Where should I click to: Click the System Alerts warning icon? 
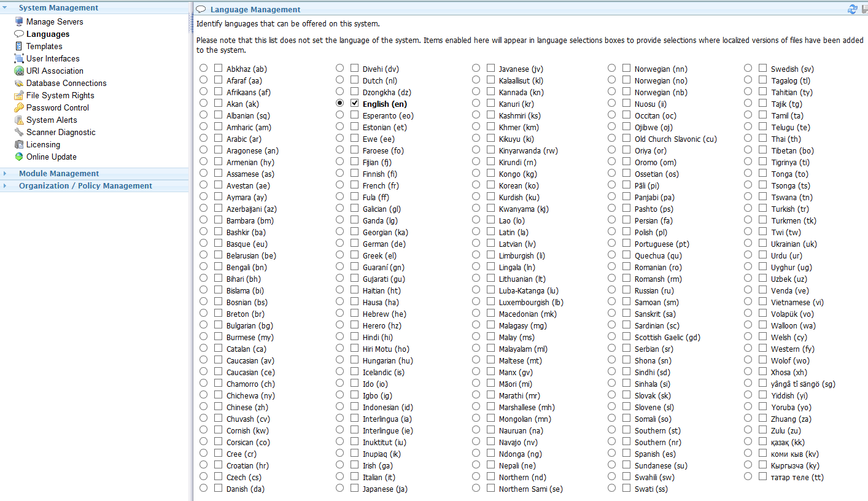pyautogui.click(x=19, y=120)
